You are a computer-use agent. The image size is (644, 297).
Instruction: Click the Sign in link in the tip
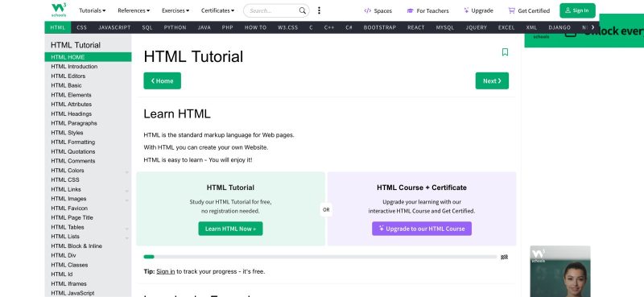[x=166, y=271]
